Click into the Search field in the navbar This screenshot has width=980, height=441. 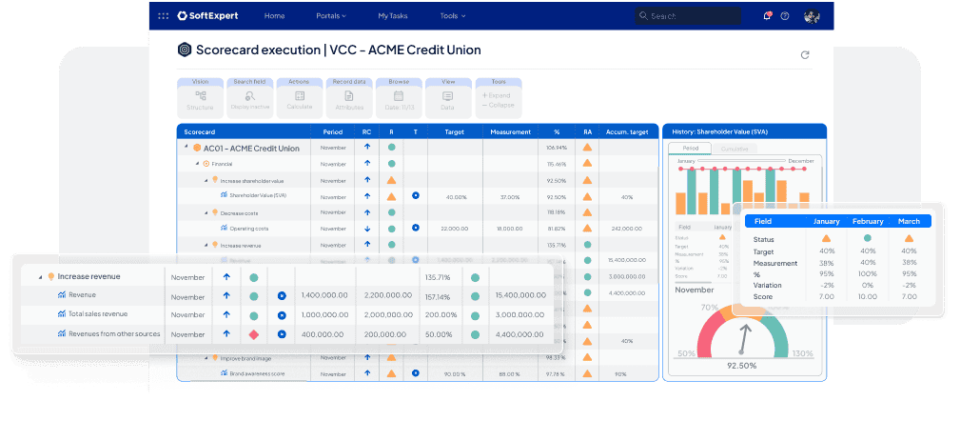688,15
